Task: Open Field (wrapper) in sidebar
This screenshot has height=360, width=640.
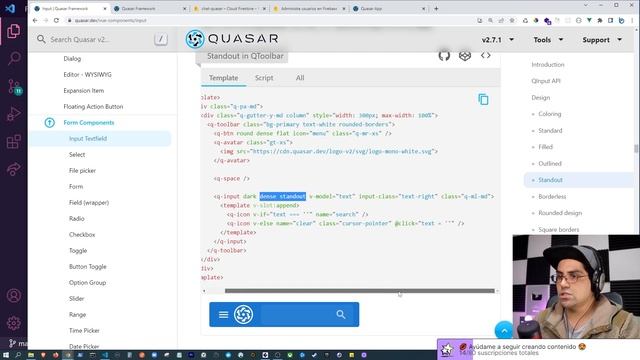Action: pos(89,202)
